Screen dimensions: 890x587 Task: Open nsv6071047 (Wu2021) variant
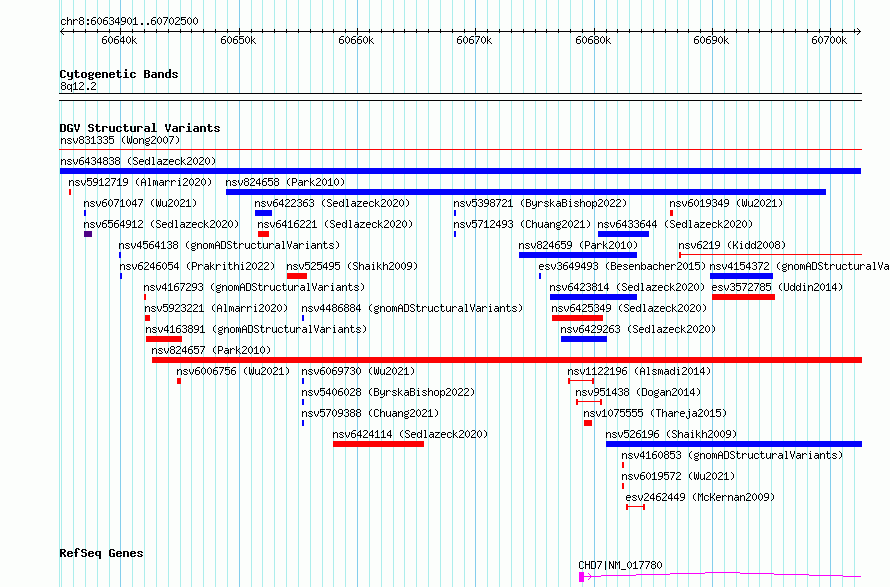click(140, 203)
